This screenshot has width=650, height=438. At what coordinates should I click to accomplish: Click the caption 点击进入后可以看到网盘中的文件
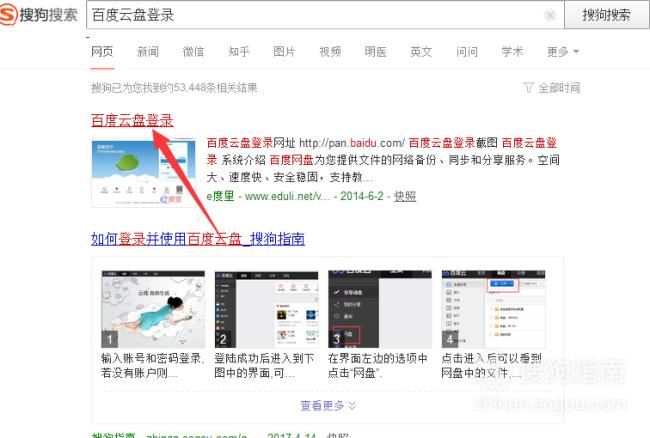[492, 365]
